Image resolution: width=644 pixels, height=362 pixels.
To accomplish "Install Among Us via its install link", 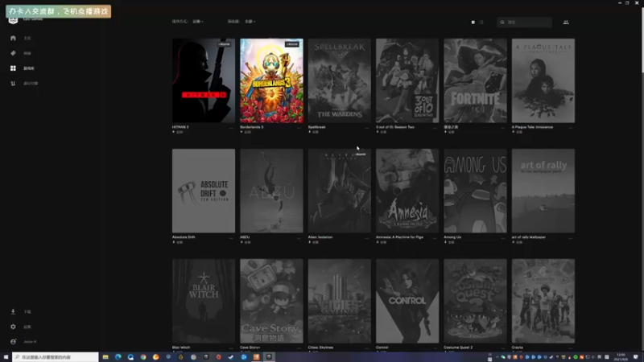I will (449, 242).
